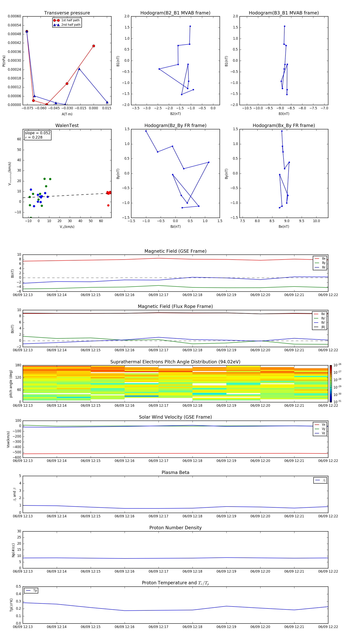Click the "Vsw(km/s)" axis label
The height and width of the screenshot is (644, 351).
pos(8,439)
